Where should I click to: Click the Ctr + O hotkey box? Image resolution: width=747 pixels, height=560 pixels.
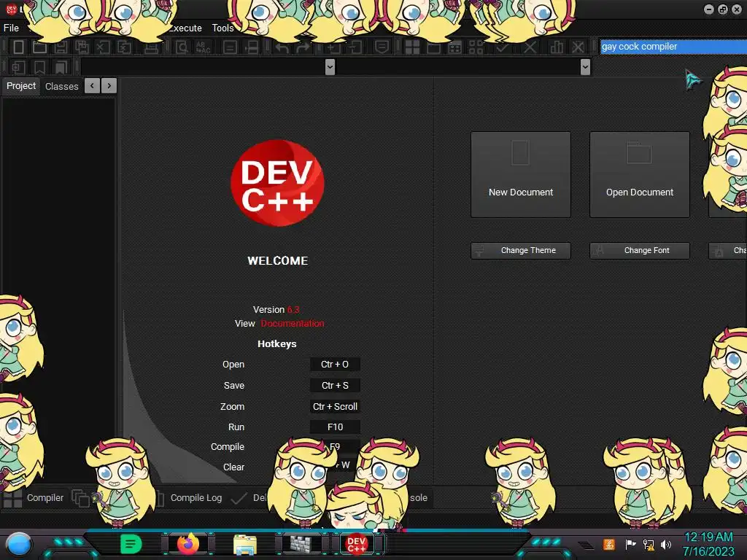[x=335, y=365]
